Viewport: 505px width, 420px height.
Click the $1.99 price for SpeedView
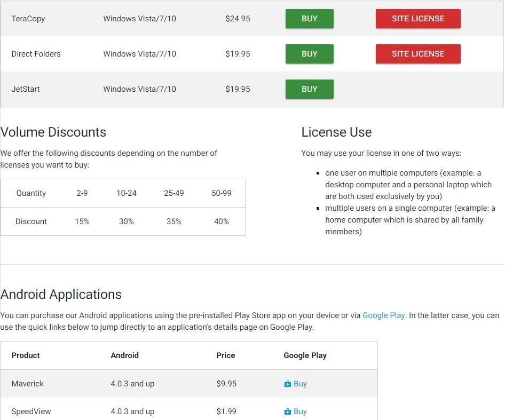[226, 411]
